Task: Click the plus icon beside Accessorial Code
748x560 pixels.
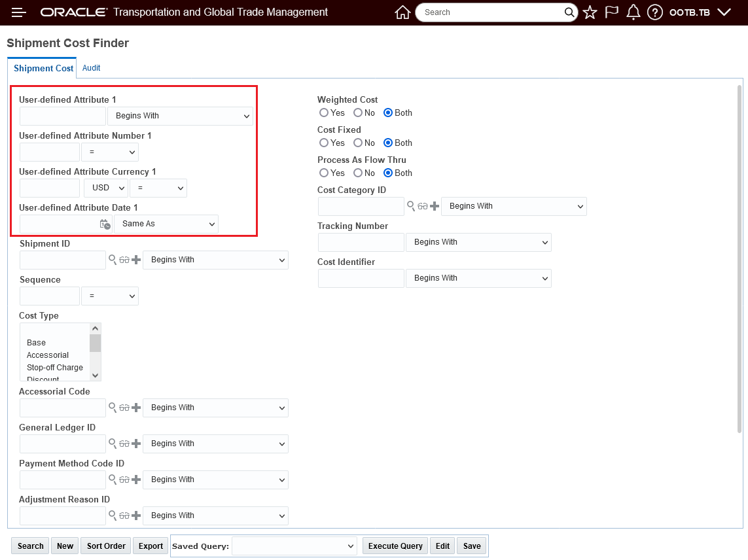Action: (136, 408)
